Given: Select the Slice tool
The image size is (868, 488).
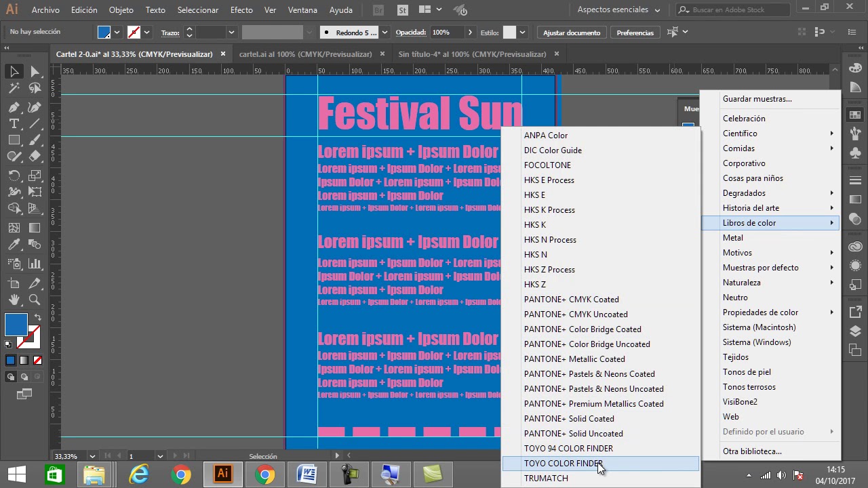Looking at the screenshot, I should coord(35,283).
